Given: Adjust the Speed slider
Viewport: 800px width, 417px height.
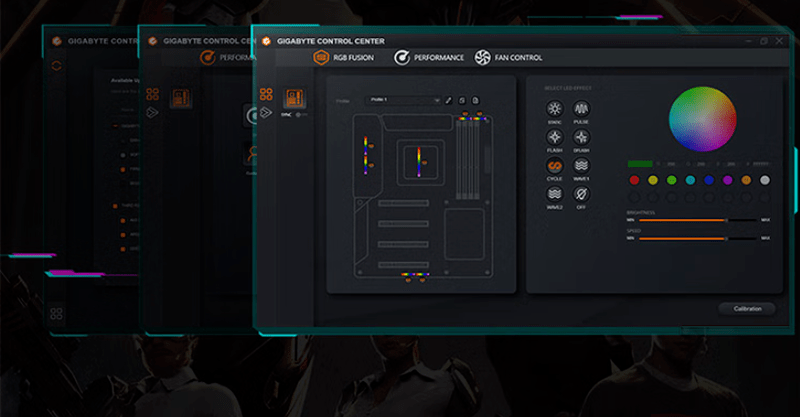Looking at the screenshot, I should 698,238.
